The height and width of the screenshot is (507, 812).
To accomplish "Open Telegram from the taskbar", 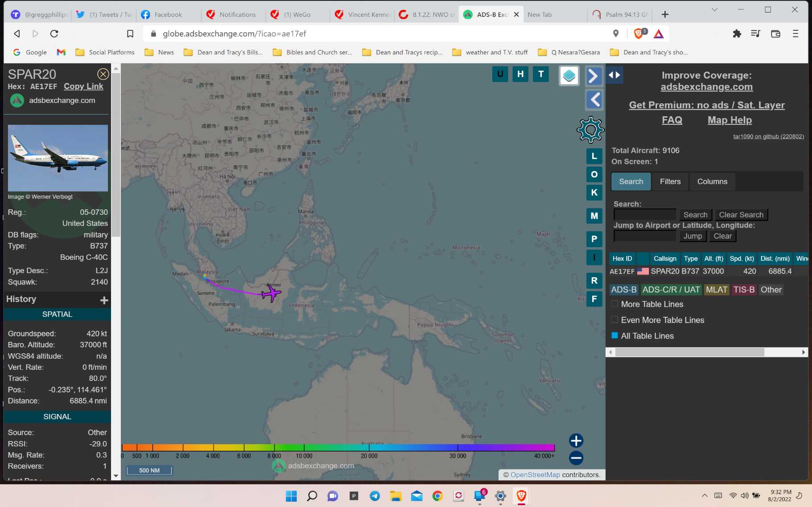I will [375, 496].
